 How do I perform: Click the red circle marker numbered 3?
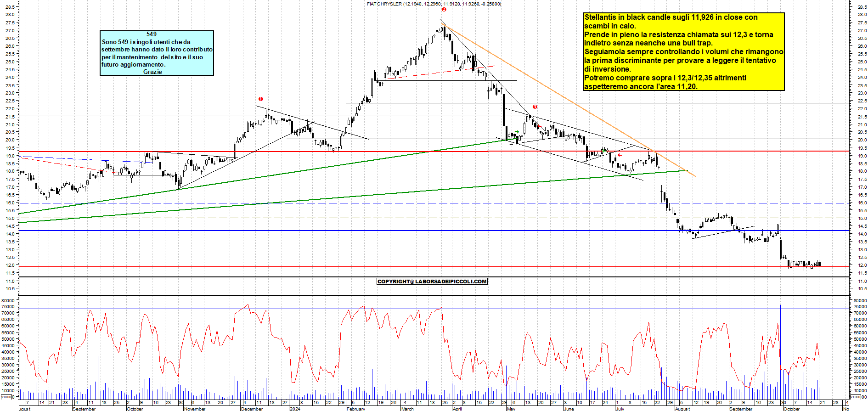point(535,107)
